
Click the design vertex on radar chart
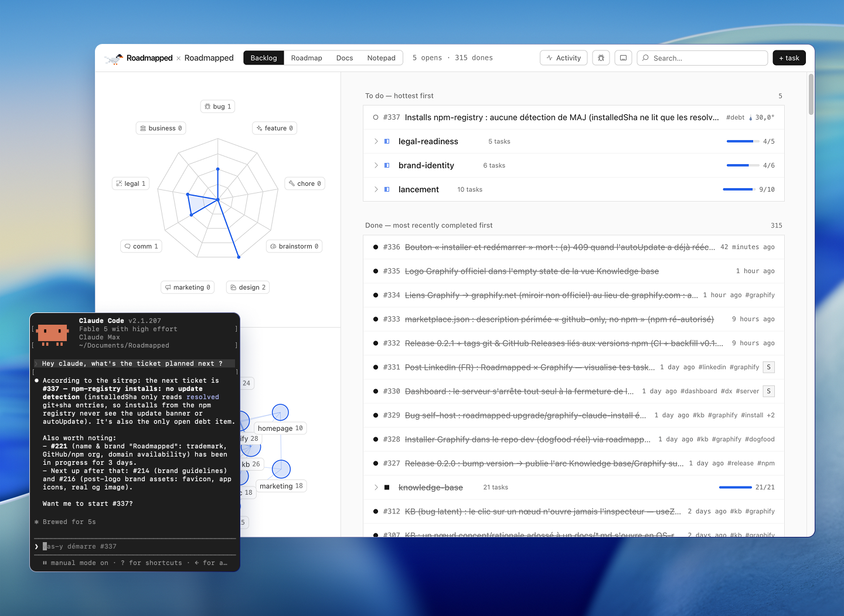[239, 257]
